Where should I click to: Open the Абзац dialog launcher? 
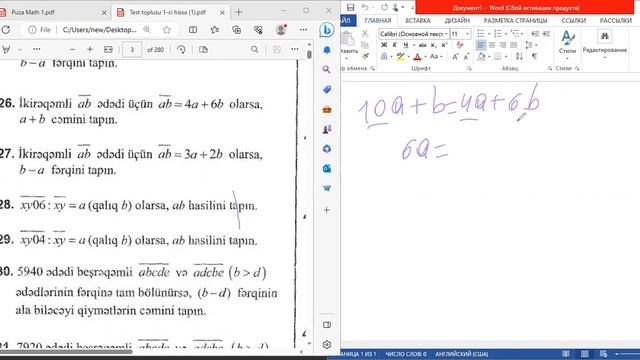(x=550, y=69)
